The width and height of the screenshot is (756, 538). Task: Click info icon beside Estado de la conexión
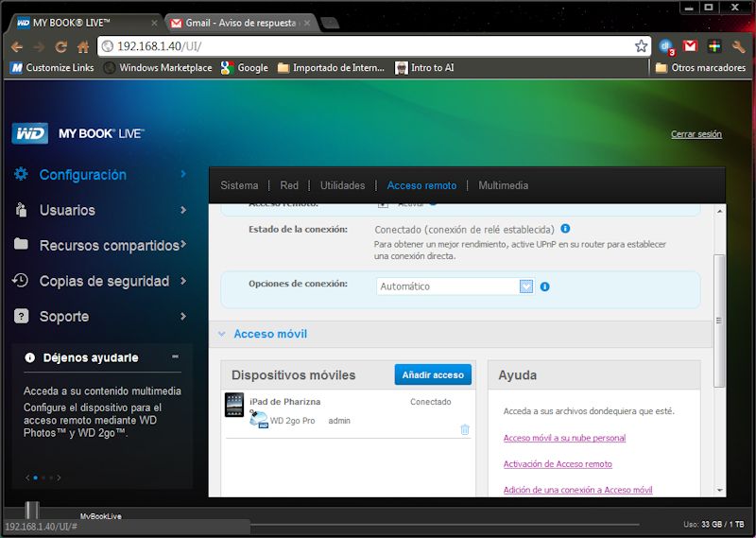[565, 228]
